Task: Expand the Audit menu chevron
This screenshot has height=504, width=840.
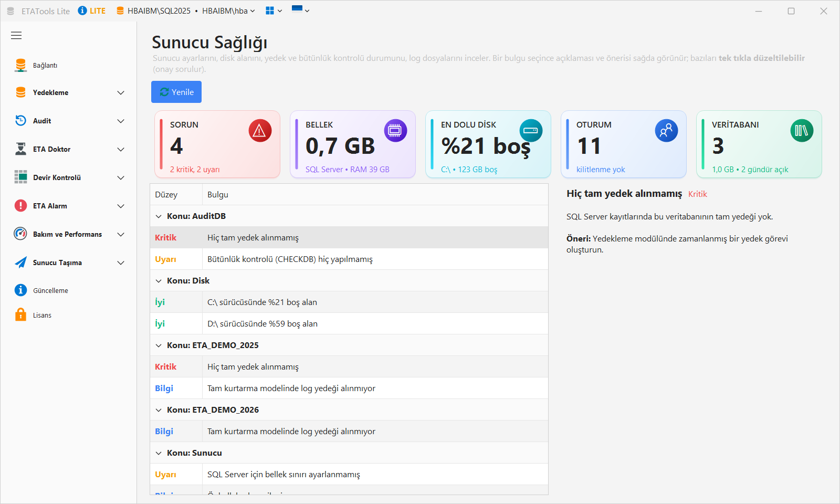Action: [x=121, y=121]
